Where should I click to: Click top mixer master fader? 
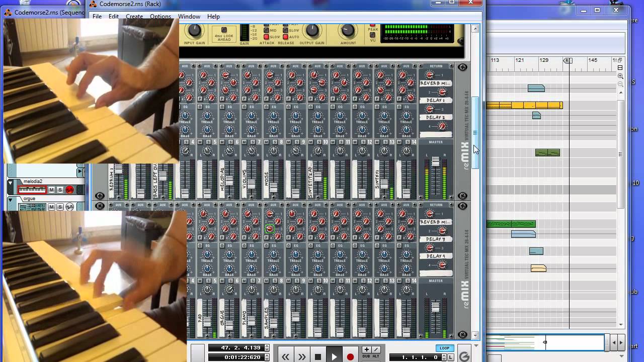(436, 161)
